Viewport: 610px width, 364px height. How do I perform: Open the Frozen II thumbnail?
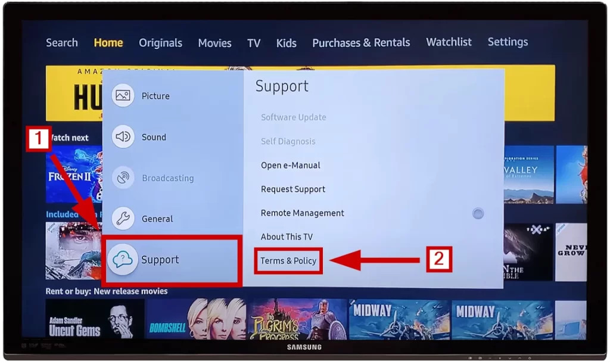pos(74,175)
